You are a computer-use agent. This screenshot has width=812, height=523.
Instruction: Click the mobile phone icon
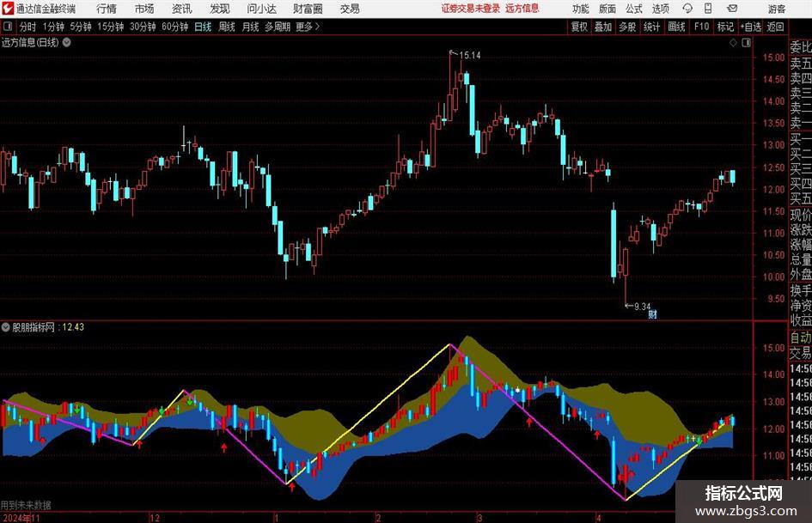click(708, 9)
